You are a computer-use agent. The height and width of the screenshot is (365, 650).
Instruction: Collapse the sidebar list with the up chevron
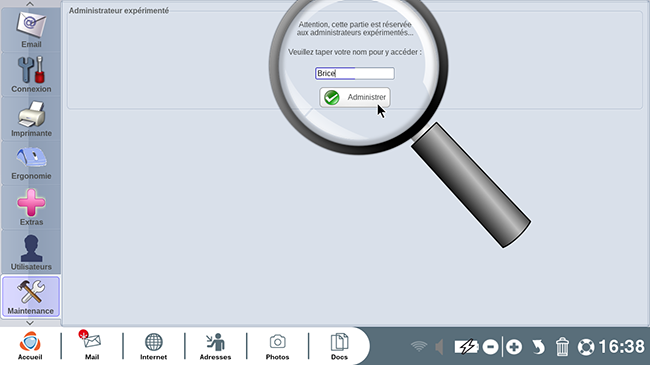30,4
